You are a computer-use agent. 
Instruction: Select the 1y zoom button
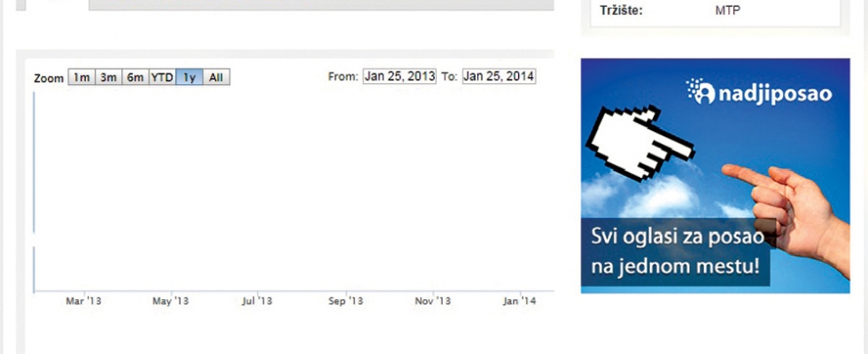tap(190, 78)
